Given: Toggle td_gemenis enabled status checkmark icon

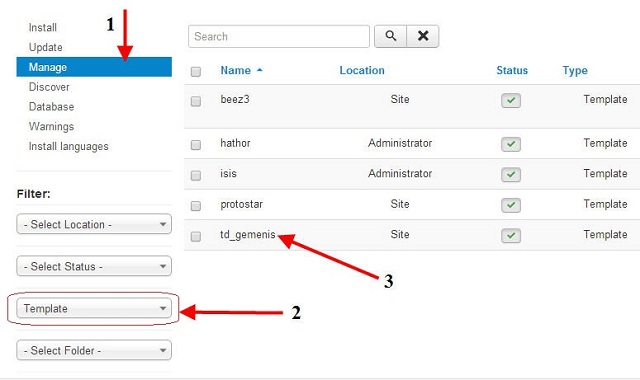Looking at the screenshot, I should pos(511,236).
